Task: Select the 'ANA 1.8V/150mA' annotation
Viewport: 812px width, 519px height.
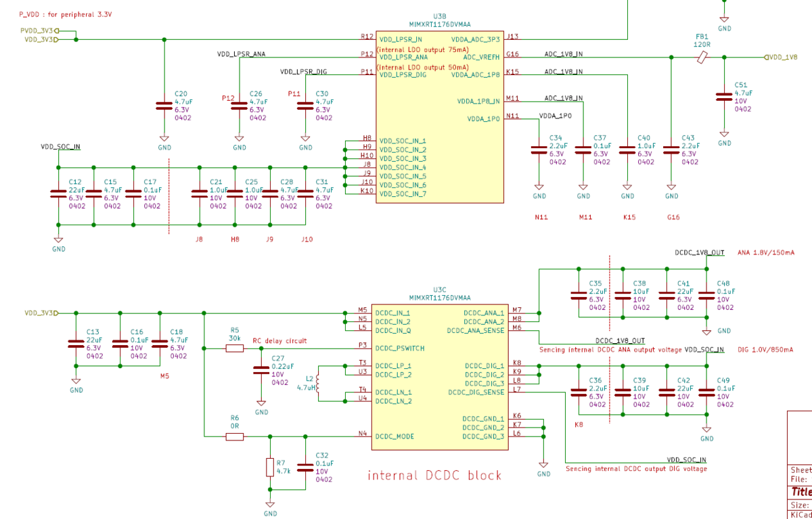Action: 766,252
